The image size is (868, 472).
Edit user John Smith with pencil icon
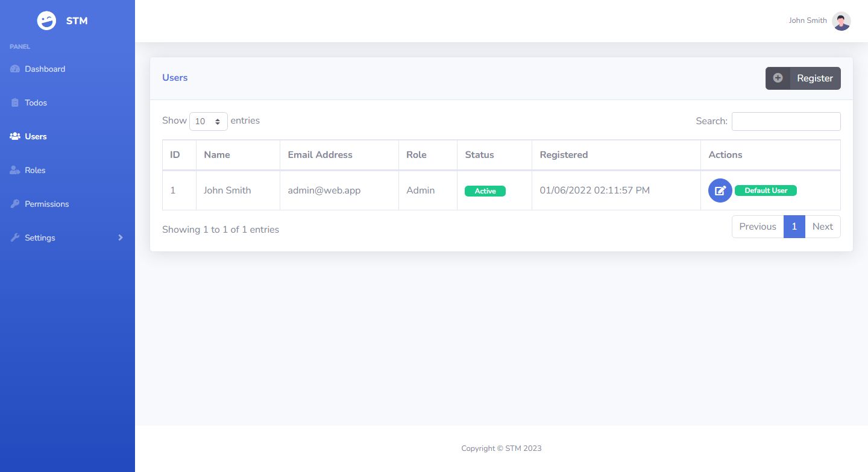[720, 190]
